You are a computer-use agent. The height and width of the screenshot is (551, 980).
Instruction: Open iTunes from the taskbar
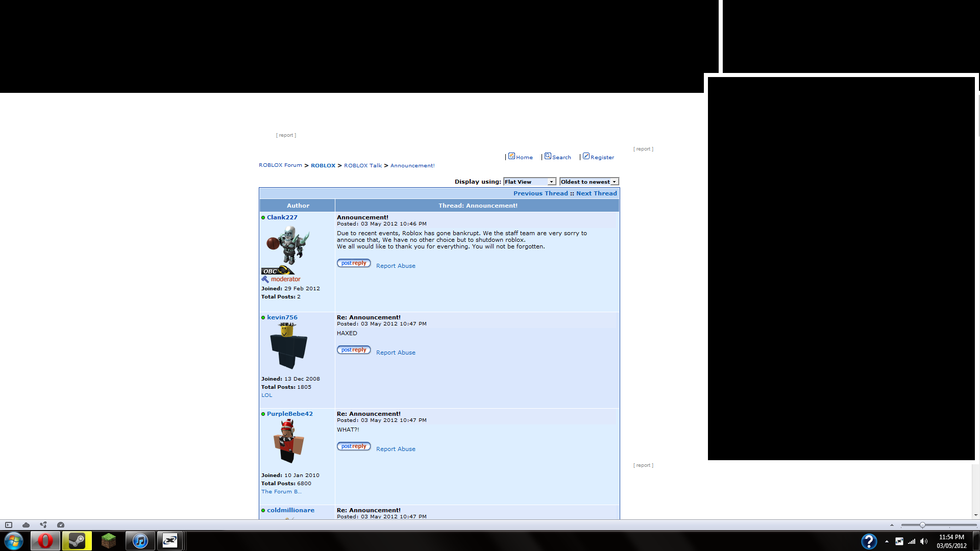tap(140, 541)
